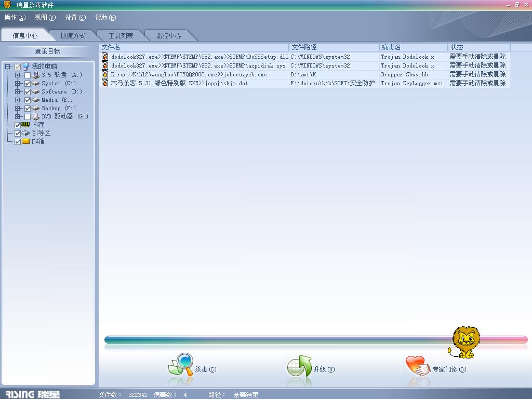532x399 pixels.
Task: Click the 引导区 boot sector icon
Action: click(x=26, y=133)
